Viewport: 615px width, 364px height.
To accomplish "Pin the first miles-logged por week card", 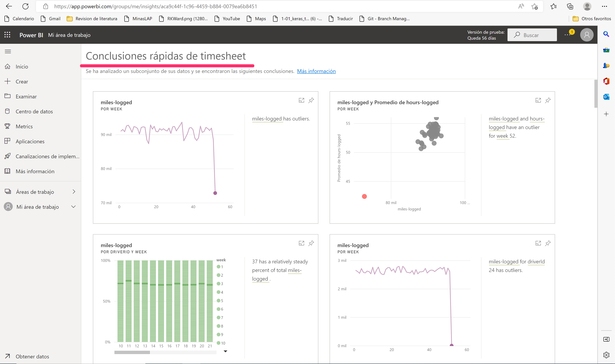I will (311, 100).
